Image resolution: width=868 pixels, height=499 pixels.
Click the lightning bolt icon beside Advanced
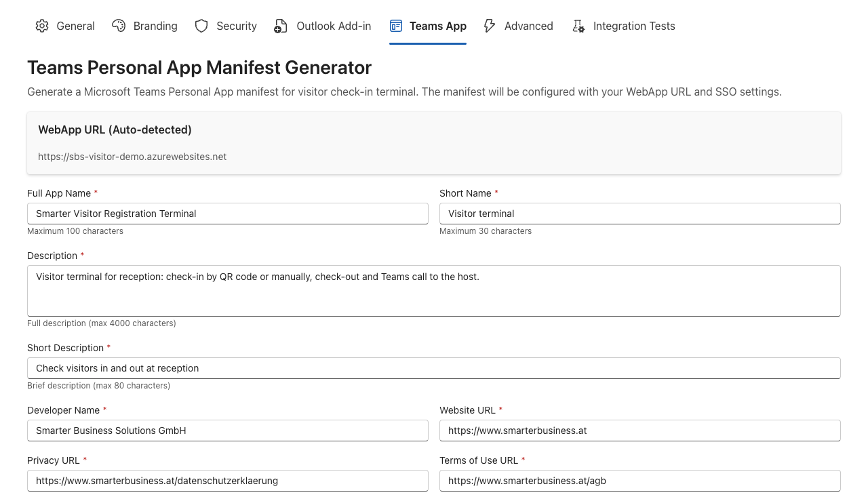(x=489, y=26)
